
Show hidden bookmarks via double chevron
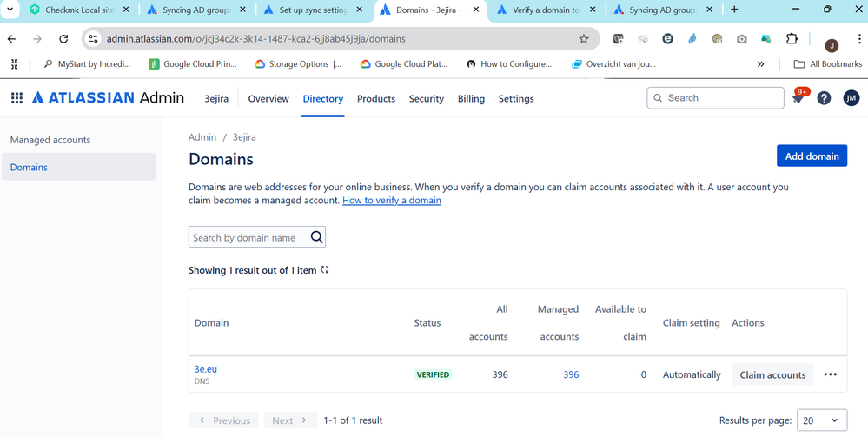pyautogui.click(x=760, y=64)
